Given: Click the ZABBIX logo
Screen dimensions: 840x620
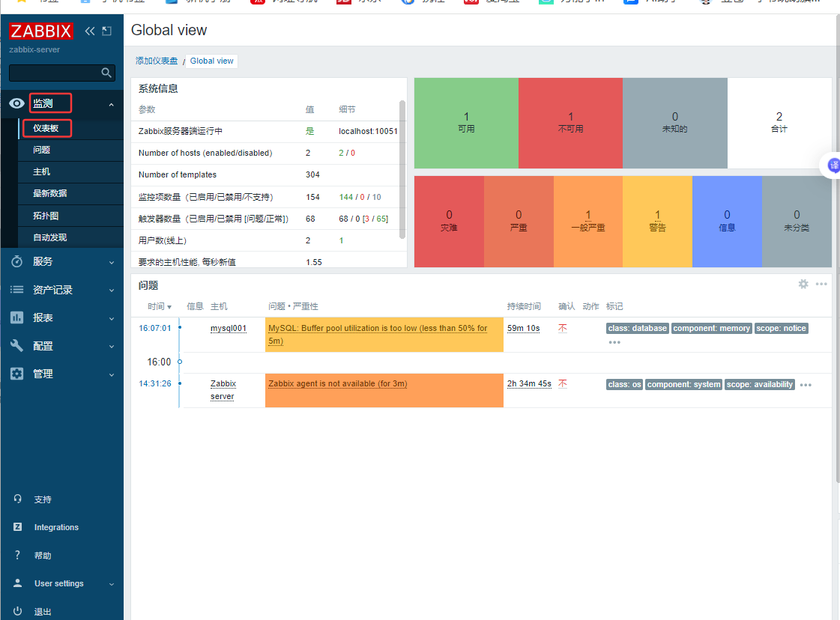Looking at the screenshot, I should pyautogui.click(x=40, y=31).
